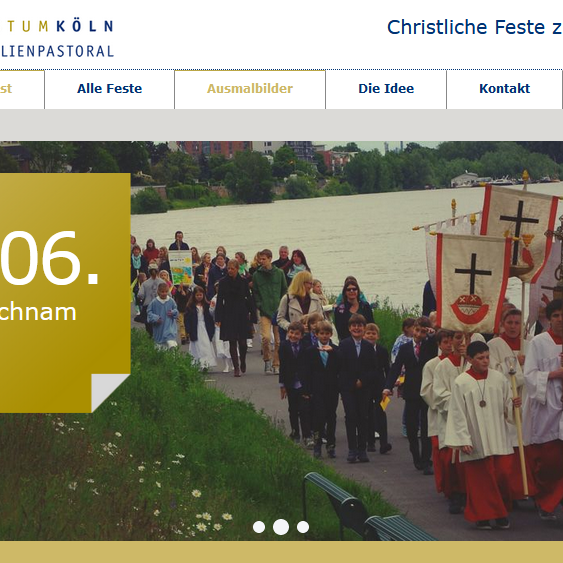Open the Alle Feste menu item
This screenshot has height=563, width=563.
click(110, 89)
